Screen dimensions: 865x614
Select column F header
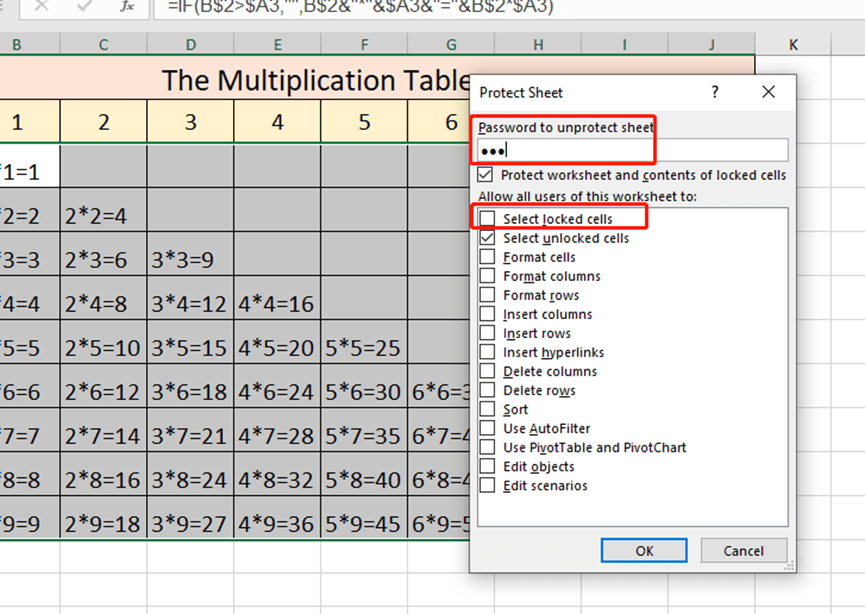364,44
